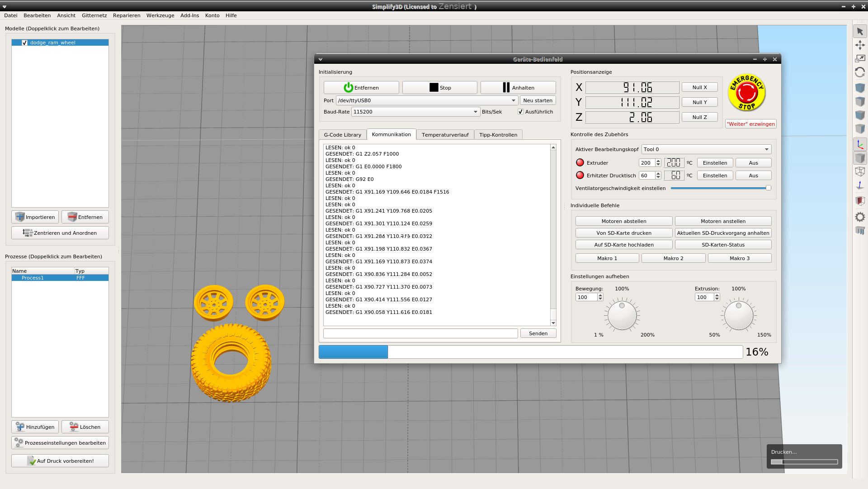Toggle the Extruder heater red indicator

(x=580, y=162)
